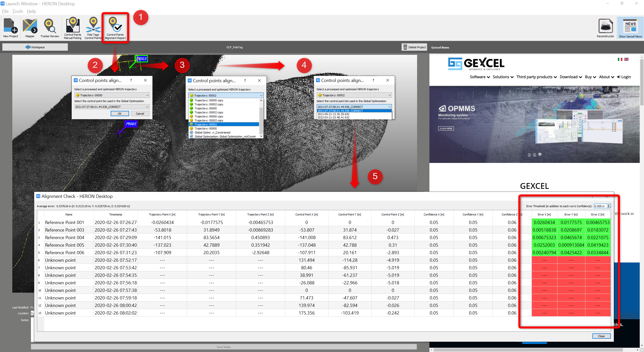
Task: Open the File menu
Action: pos(5,11)
